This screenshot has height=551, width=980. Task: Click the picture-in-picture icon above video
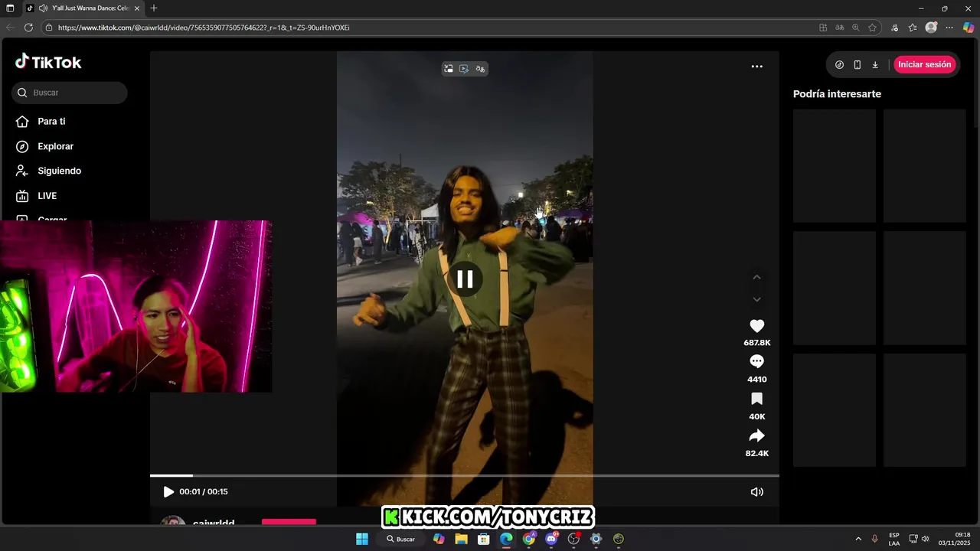[x=449, y=69]
